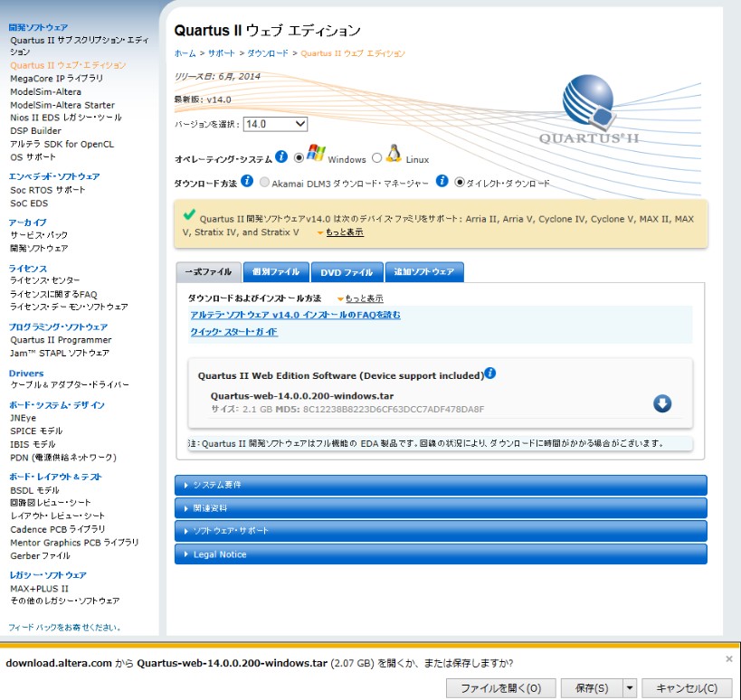Close the download notification bar

(x=729, y=659)
